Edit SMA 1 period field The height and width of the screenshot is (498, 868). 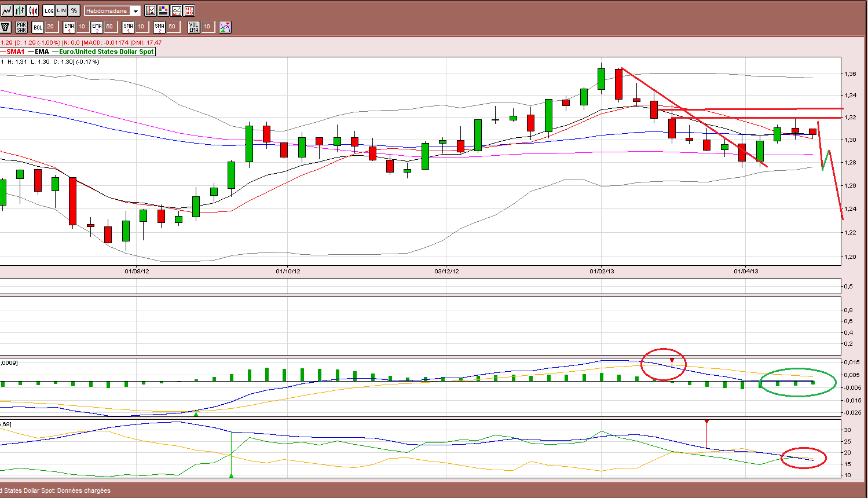[142, 27]
